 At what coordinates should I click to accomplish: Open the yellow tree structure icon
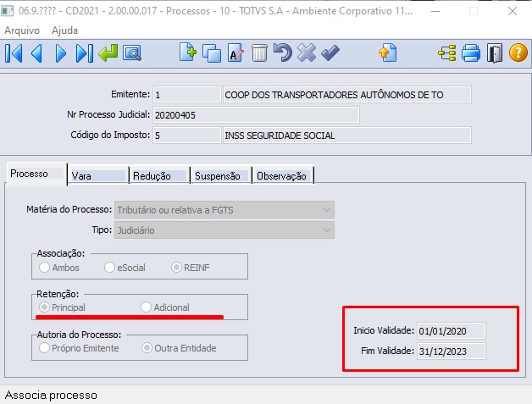click(446, 53)
